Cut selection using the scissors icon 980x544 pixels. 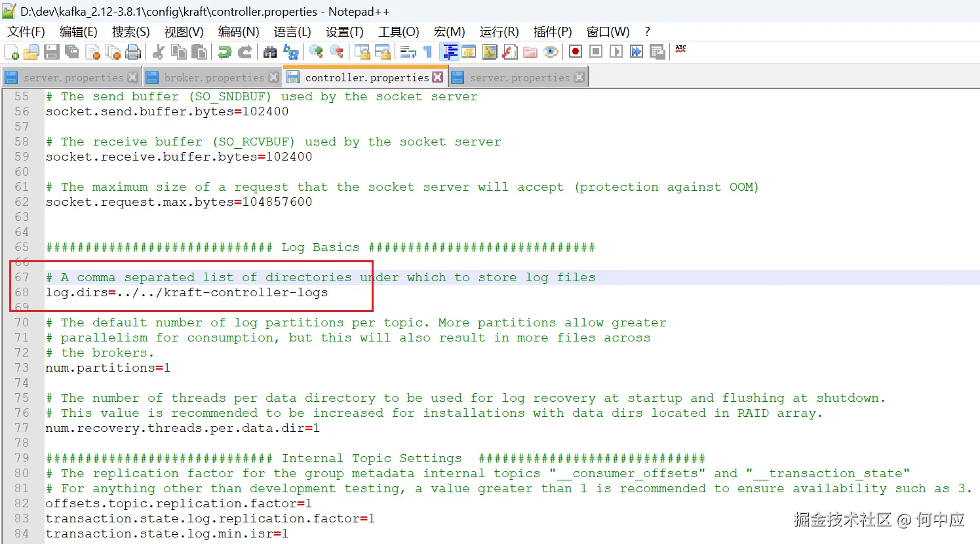(x=158, y=52)
